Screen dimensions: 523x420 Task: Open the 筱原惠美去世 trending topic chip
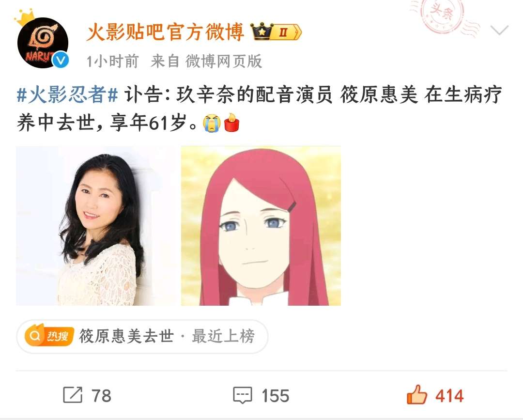[142, 336]
